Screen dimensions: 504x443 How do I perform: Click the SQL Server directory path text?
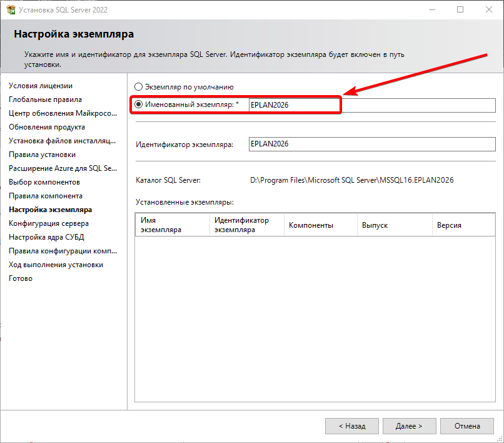[x=352, y=180]
